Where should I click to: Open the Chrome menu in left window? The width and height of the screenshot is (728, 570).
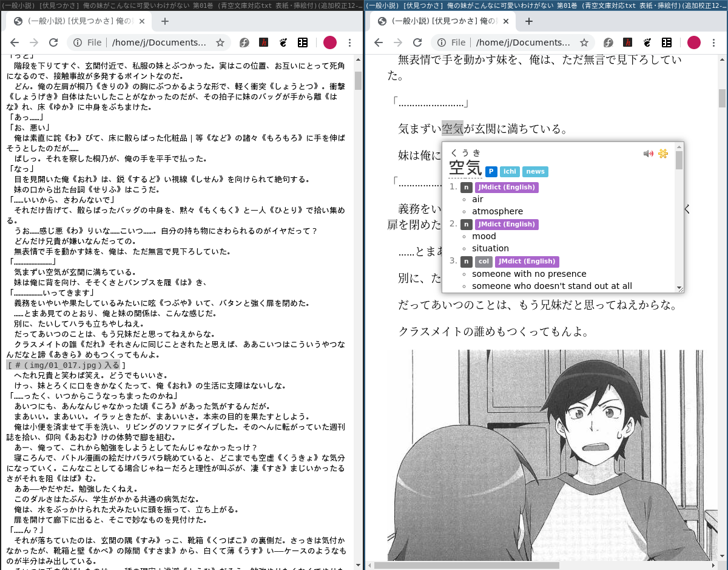point(349,42)
